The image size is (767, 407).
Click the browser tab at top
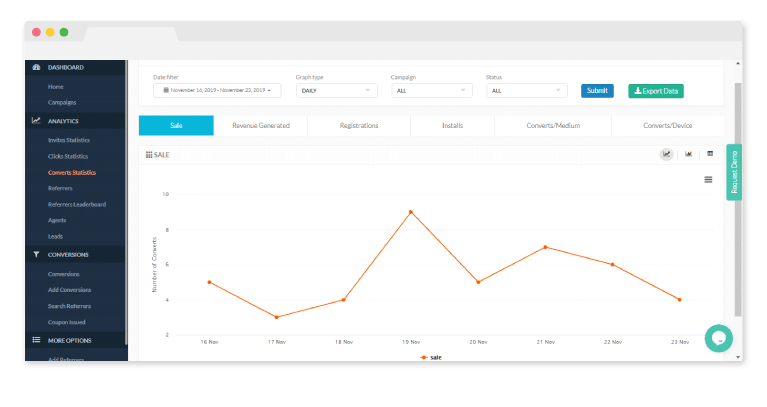pyautogui.click(x=131, y=34)
